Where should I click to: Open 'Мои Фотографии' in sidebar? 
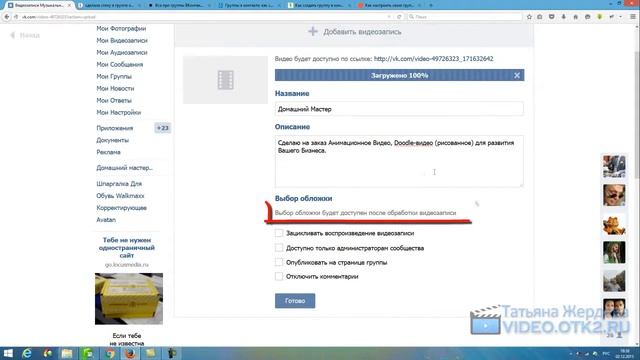pos(121,28)
